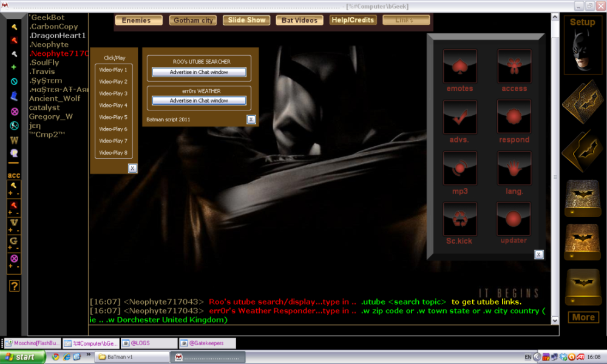Open the access flower icon
The image size is (607, 364).
click(514, 66)
